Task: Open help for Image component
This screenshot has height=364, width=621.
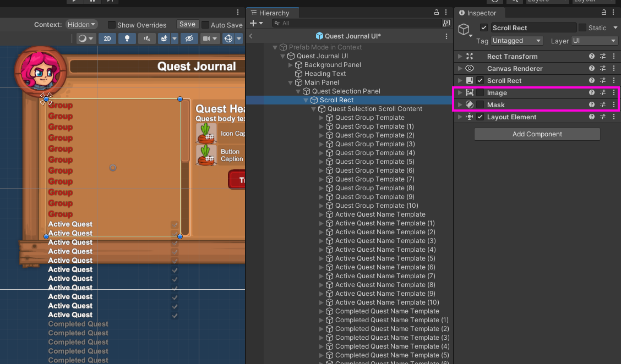Action: pyautogui.click(x=592, y=92)
